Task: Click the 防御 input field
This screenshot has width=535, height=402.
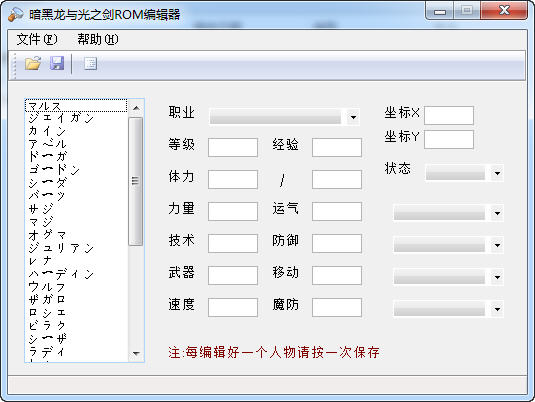Action: (x=337, y=243)
